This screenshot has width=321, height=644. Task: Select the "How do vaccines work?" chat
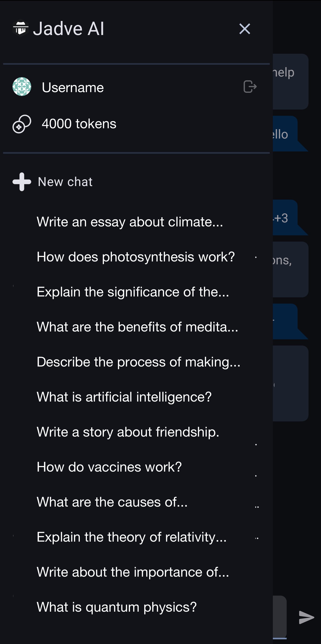(109, 467)
